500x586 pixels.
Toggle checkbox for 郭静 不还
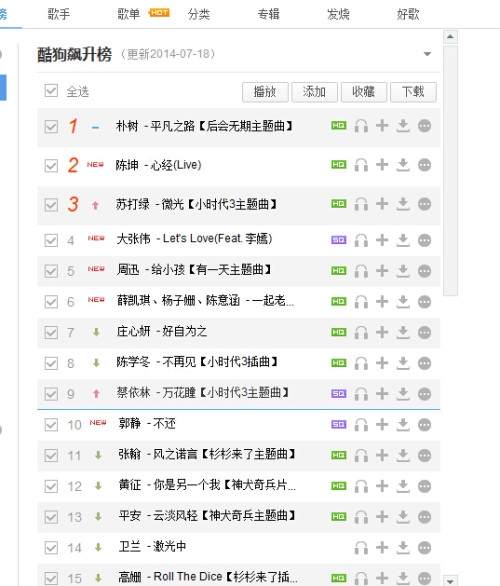click(x=51, y=425)
